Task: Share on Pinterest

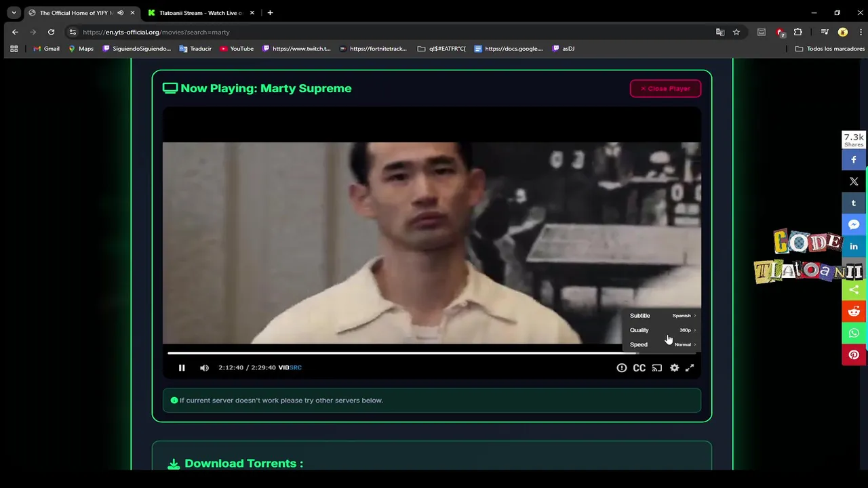Action: click(854, 355)
